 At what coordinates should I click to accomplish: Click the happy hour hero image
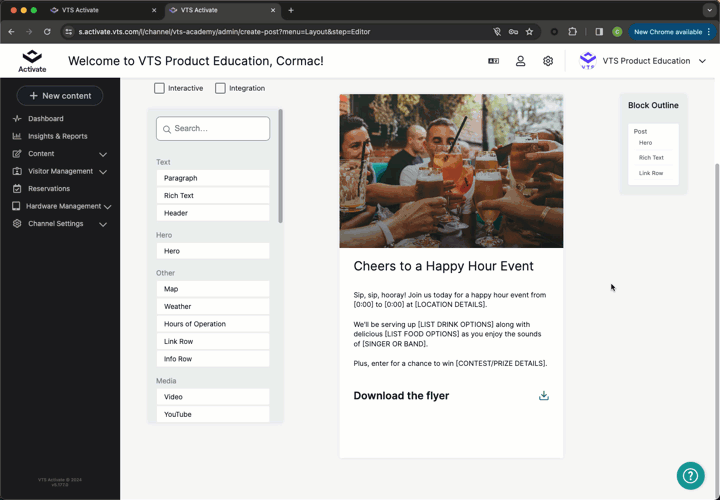click(x=451, y=171)
